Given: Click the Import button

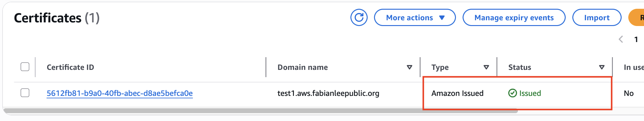Looking at the screenshot, I should [x=597, y=18].
